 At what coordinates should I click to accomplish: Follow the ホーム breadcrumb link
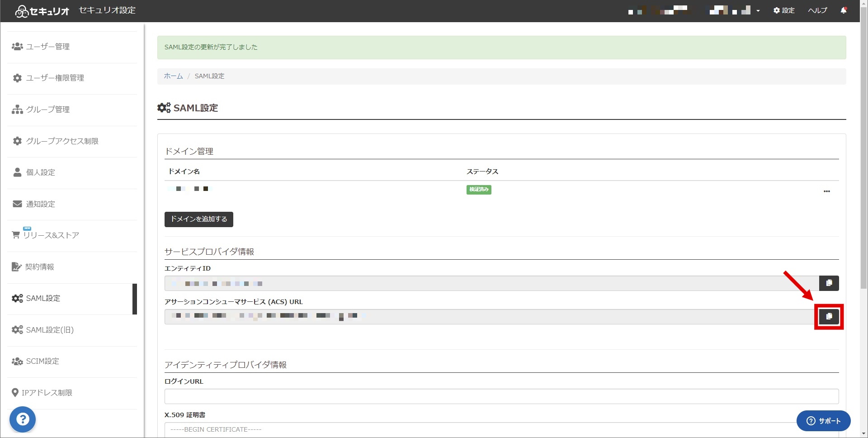173,76
